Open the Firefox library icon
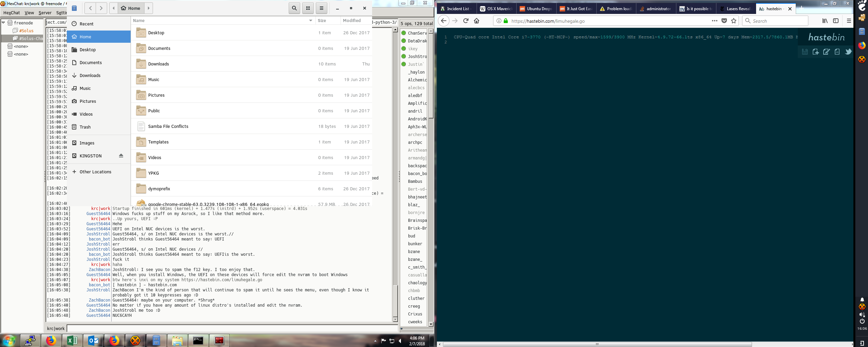The image size is (868, 347). [x=825, y=21]
